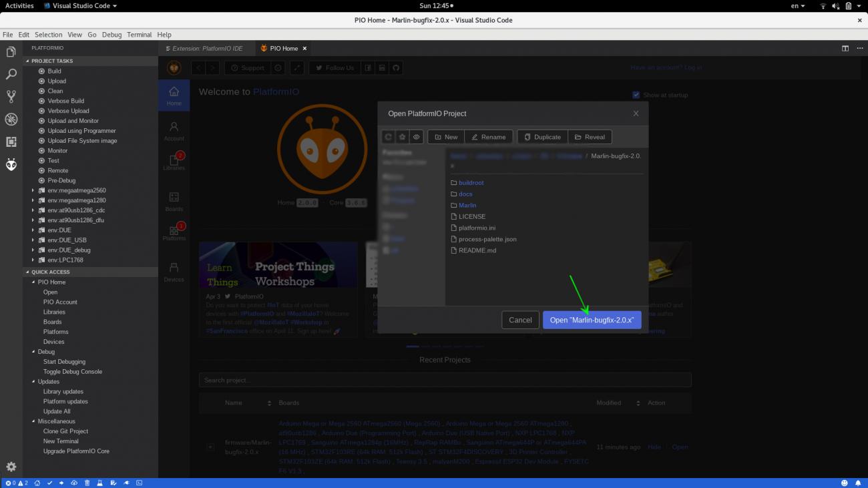The width and height of the screenshot is (868, 488).
Task: Click Cancel in the project dialog
Action: pyautogui.click(x=520, y=320)
